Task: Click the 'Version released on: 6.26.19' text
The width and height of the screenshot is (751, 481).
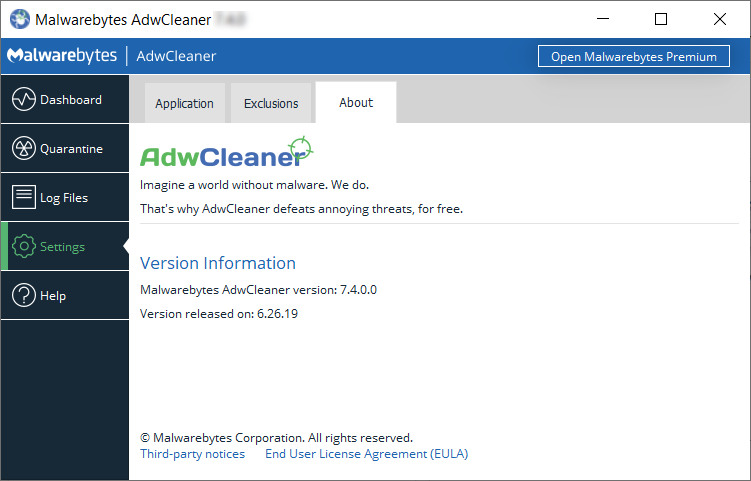Action: 219,314
